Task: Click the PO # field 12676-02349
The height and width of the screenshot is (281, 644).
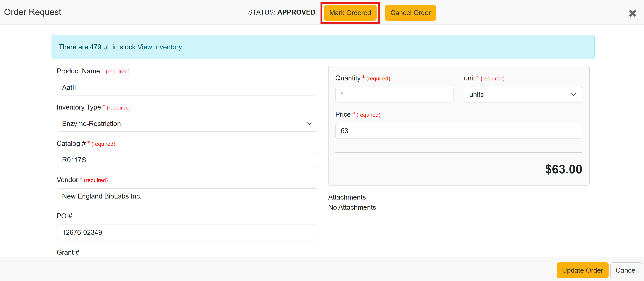Action: (187, 233)
